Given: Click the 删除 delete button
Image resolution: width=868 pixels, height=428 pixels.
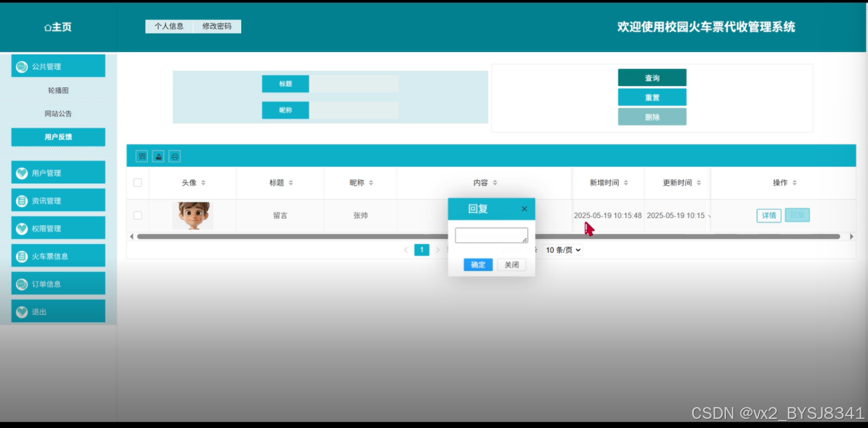Looking at the screenshot, I should pos(652,117).
